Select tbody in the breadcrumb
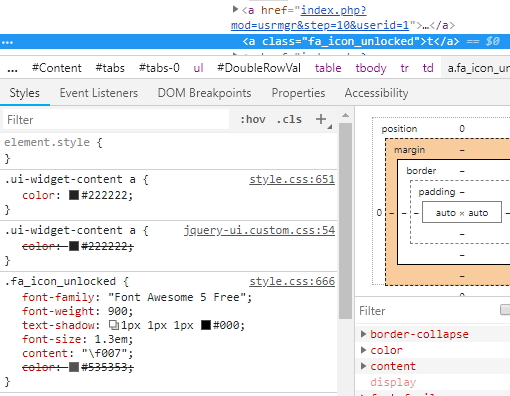This screenshot has width=510, height=396. point(371,68)
